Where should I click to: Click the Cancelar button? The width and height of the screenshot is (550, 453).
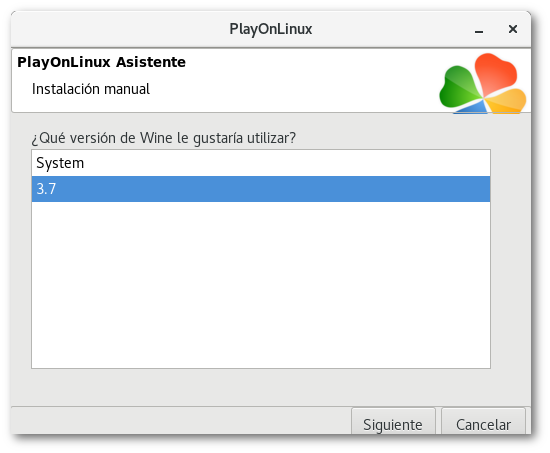click(483, 421)
